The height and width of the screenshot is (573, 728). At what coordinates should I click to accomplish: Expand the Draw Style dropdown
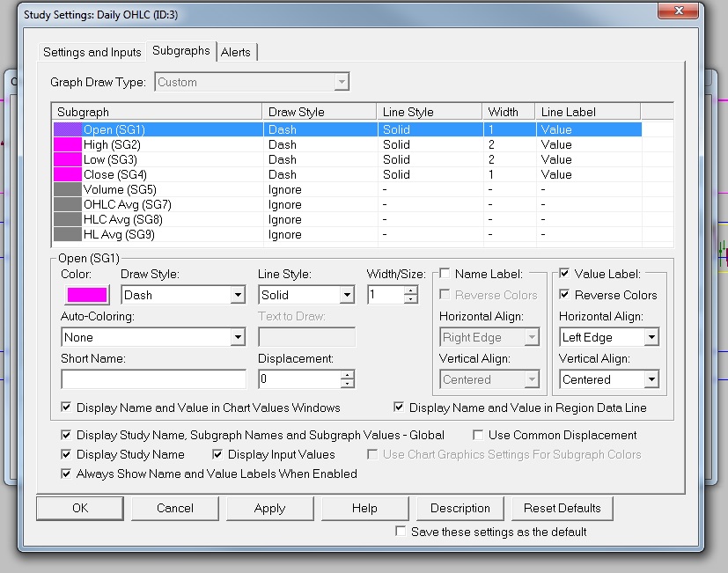238,295
